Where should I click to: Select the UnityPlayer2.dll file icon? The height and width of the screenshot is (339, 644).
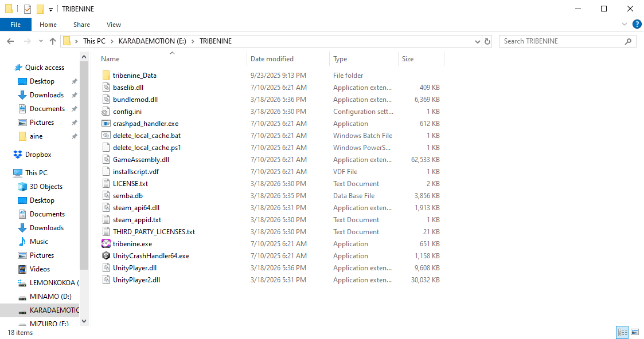106,280
